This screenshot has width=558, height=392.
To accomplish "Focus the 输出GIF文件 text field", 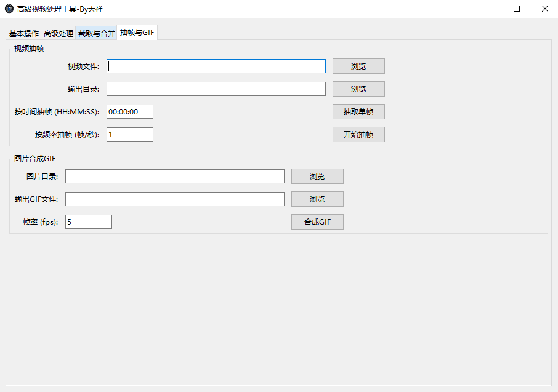I will tap(175, 199).
